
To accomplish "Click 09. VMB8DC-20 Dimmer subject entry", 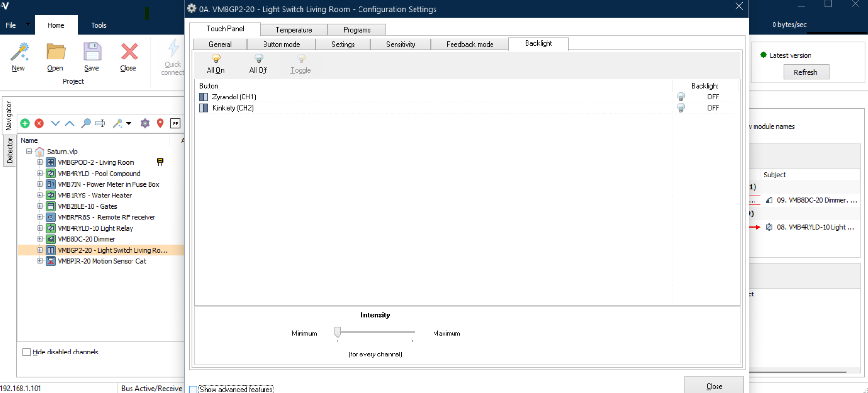I will [811, 200].
